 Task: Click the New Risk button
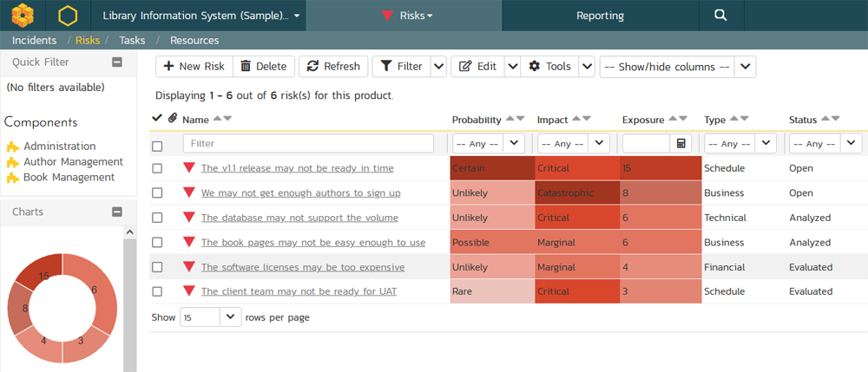(x=194, y=67)
